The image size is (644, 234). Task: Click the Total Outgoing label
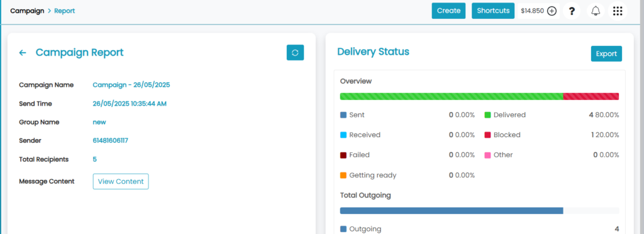click(x=365, y=196)
